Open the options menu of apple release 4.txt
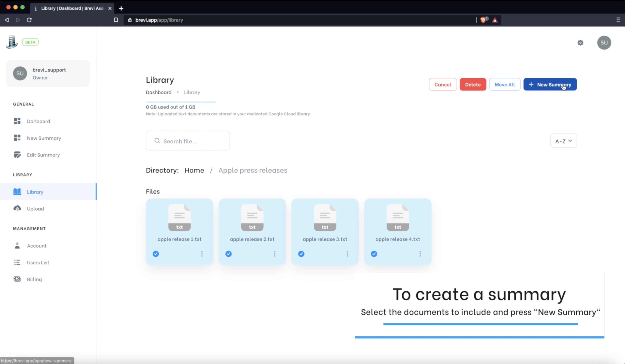This screenshot has width=625, height=364. tap(420, 254)
